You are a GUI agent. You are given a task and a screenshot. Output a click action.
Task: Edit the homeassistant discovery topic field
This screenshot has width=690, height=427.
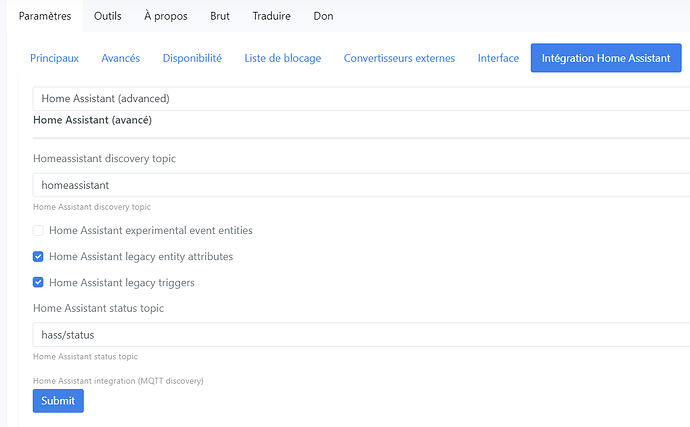(361, 185)
